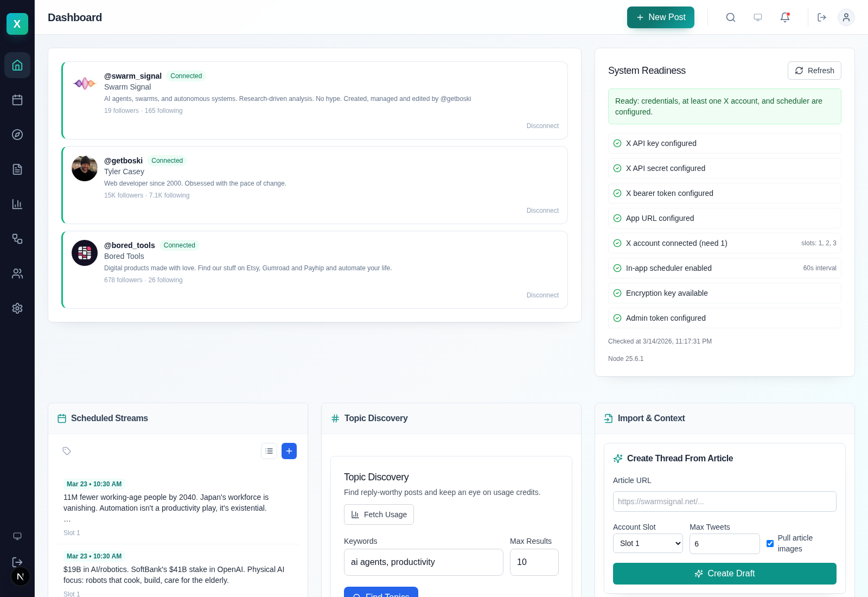The width and height of the screenshot is (868, 597).
Task: Open the documents section from sidebar
Action: tap(17, 169)
